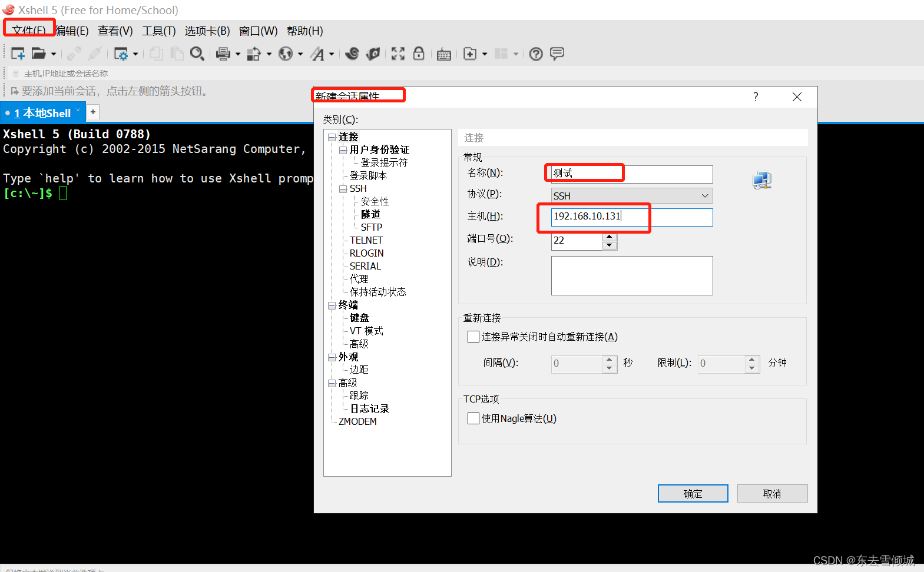
Task: Select 安全性 in the tree
Action: point(375,201)
